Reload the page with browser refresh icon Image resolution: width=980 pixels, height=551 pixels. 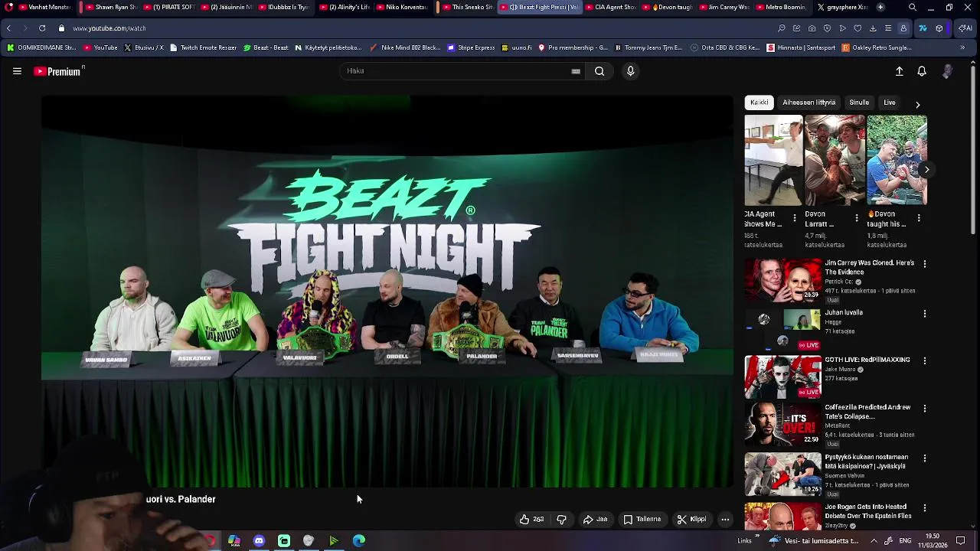click(x=41, y=28)
